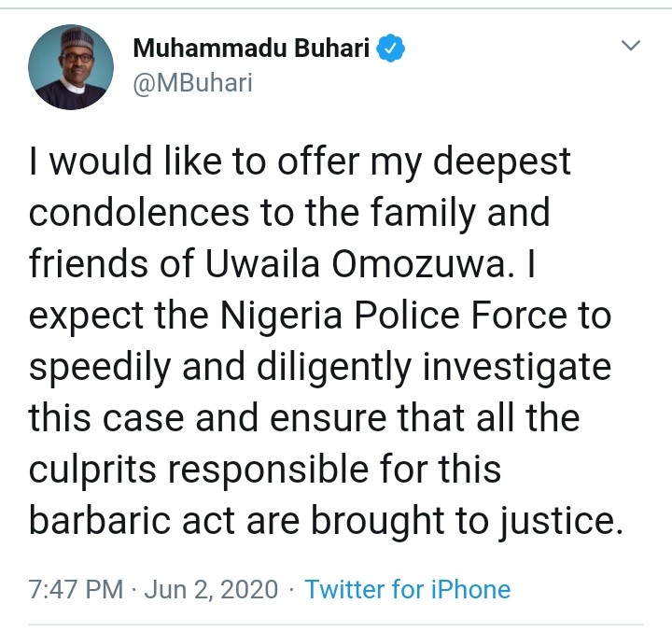672x632 pixels.
Task: Click the 7:47 PM timestamp
Action: (75, 590)
